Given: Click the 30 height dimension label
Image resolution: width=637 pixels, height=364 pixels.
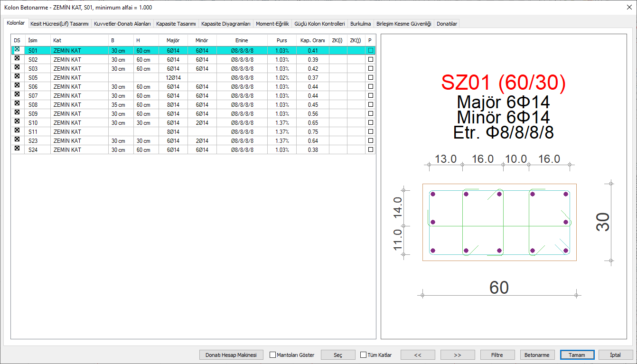Looking at the screenshot, I should [603, 222].
